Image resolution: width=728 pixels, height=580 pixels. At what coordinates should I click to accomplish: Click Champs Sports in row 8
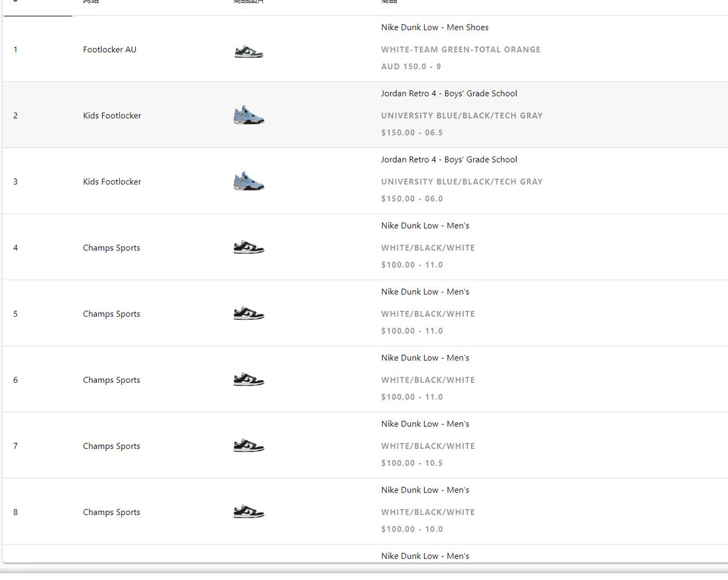[x=112, y=513]
